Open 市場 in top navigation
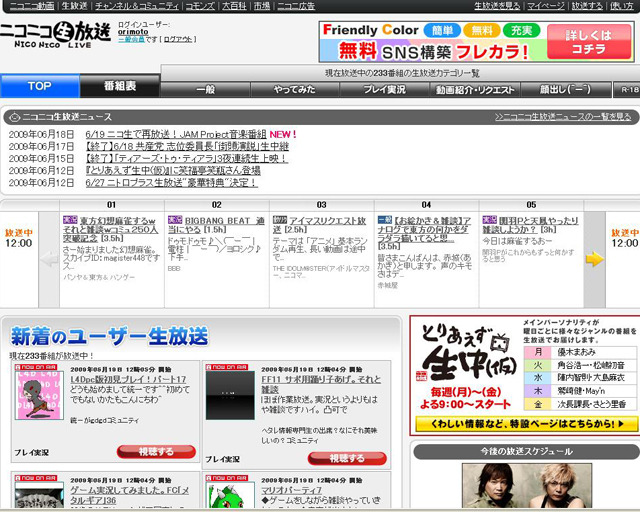The height and width of the screenshot is (512, 640). click(262, 6)
